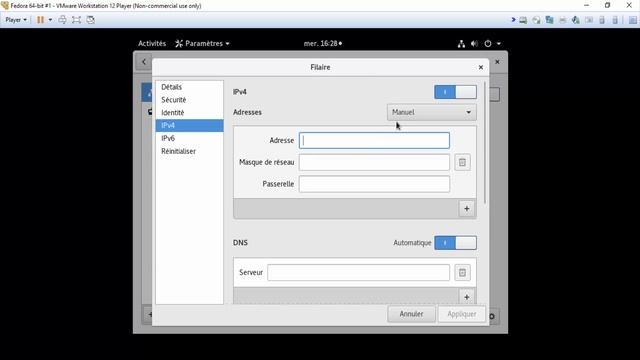This screenshot has height=360, width=640.
Task: Click the Appliquer button
Action: pyautogui.click(x=462, y=314)
